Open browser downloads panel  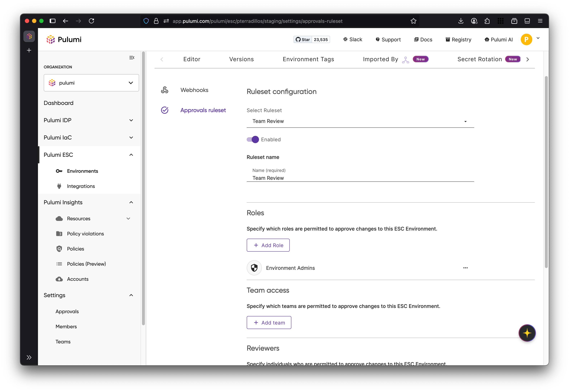point(461,21)
